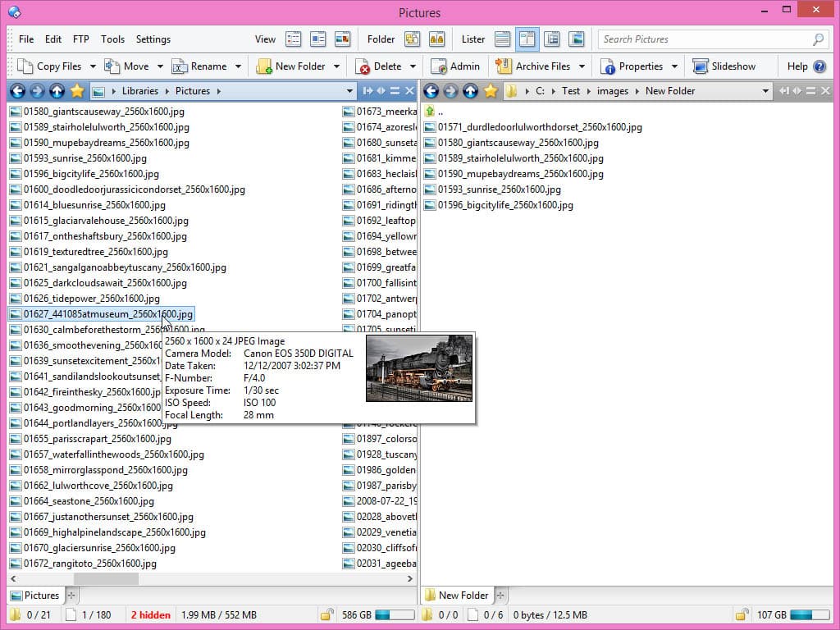The width and height of the screenshot is (840, 630).
Task: Go back in the New Folder pane
Action: point(431,91)
